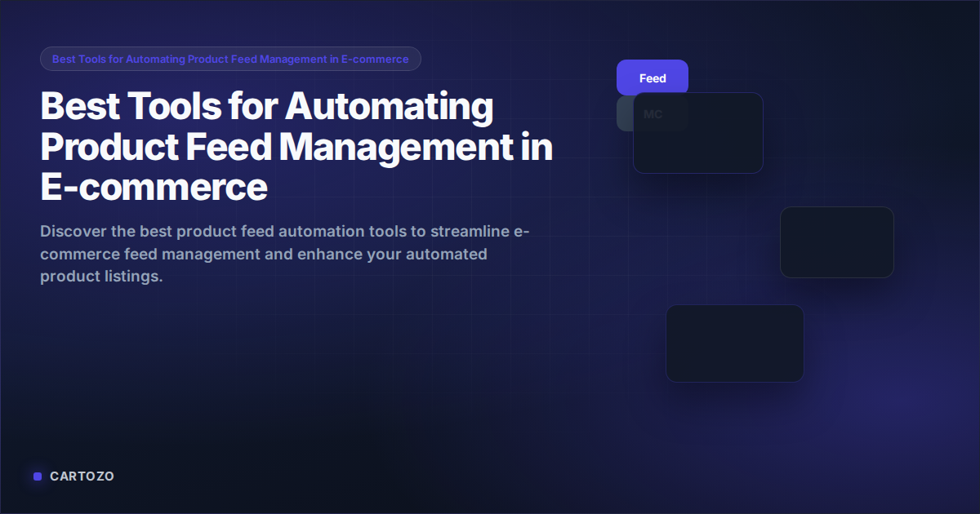Click the purple Feed badge icon

653,77
